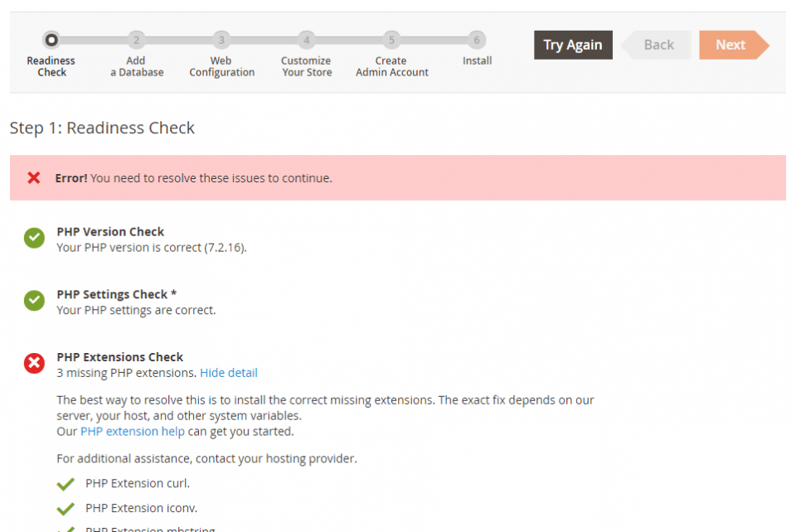Viewport: 796px width, 532px height.
Task: Select the Customize Your Store step
Action: pos(306,39)
